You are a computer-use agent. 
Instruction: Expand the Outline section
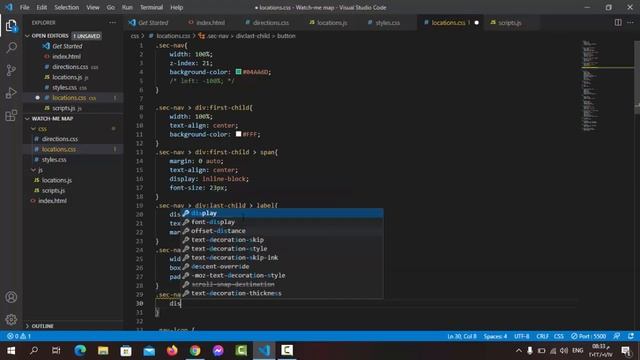27,326
